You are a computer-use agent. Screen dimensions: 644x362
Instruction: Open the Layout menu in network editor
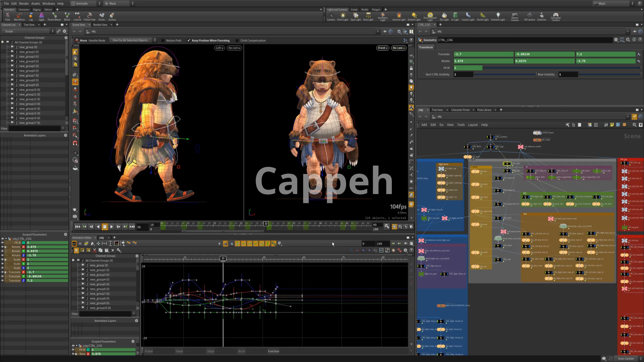473,125
